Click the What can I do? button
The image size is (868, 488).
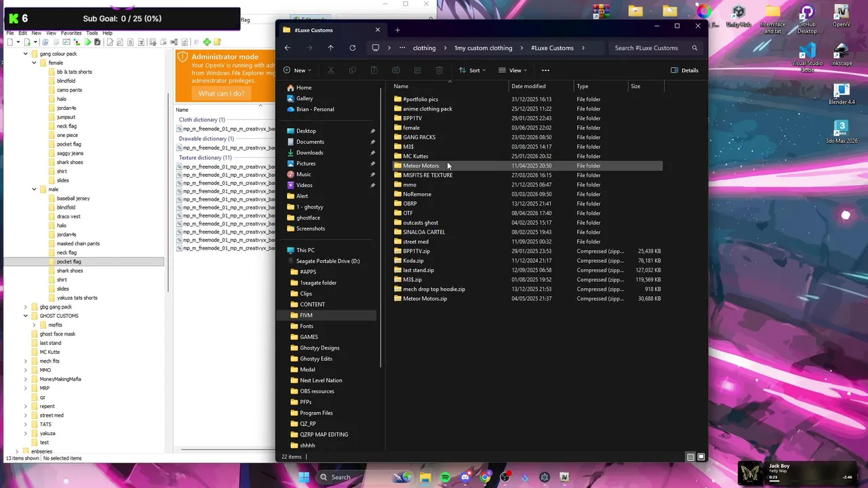221,94
